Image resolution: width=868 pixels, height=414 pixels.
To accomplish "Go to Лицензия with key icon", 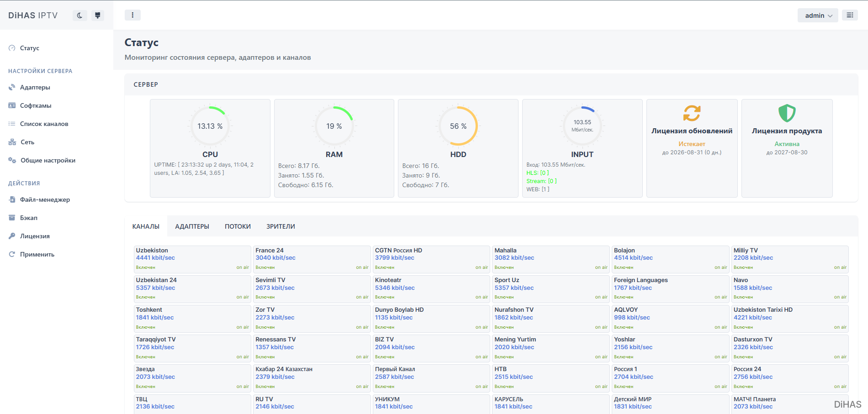I will pos(35,236).
